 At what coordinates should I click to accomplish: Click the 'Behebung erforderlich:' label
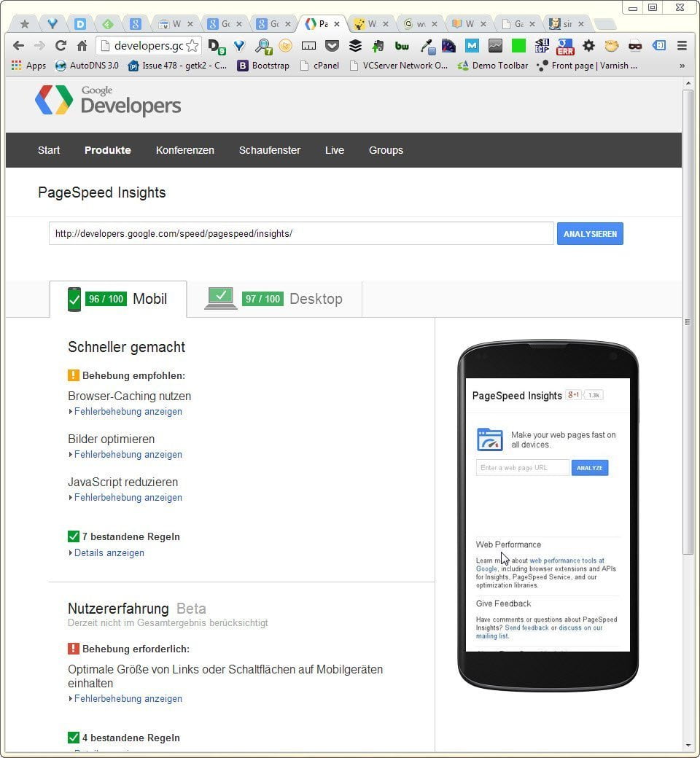click(x=136, y=649)
